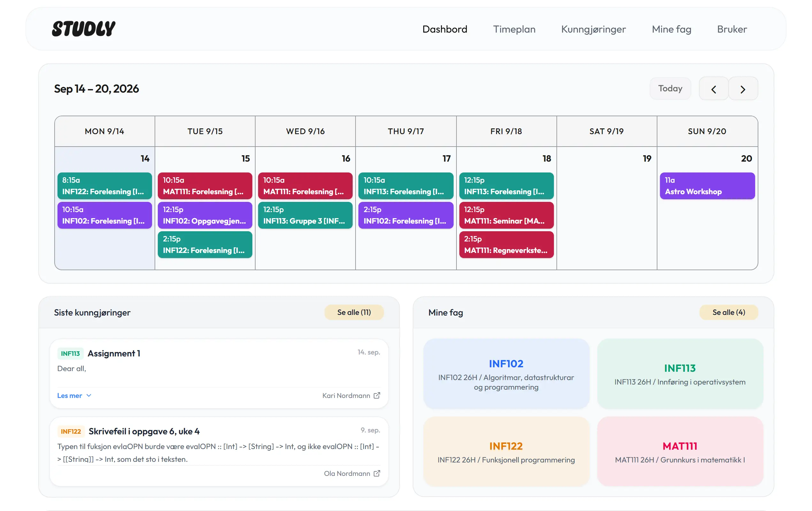The width and height of the screenshot is (812, 511).
Task: Click Se alle (4) courses
Action: [728, 312]
